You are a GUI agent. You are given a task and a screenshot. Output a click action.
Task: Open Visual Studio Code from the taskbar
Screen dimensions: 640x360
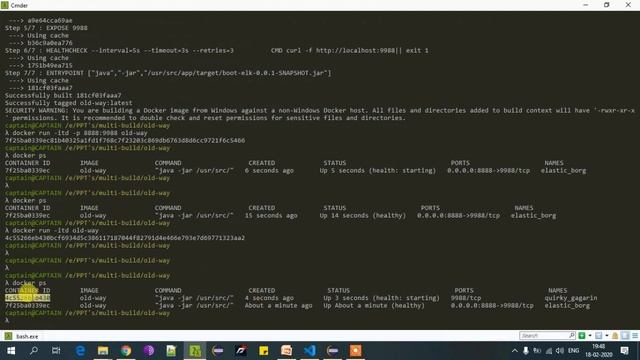click(309, 351)
